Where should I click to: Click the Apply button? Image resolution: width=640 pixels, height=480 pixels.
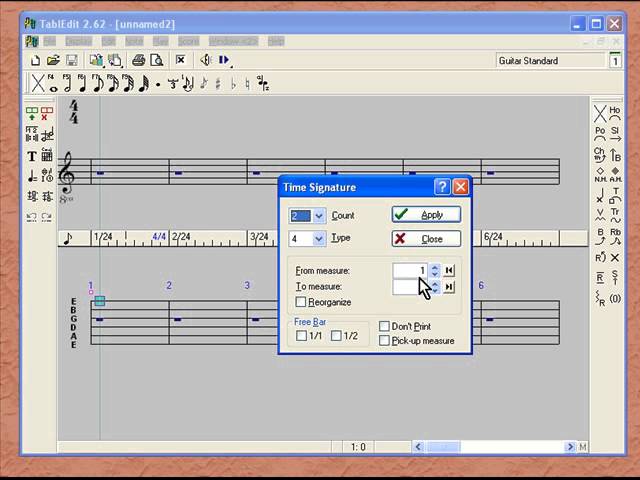pyautogui.click(x=427, y=214)
